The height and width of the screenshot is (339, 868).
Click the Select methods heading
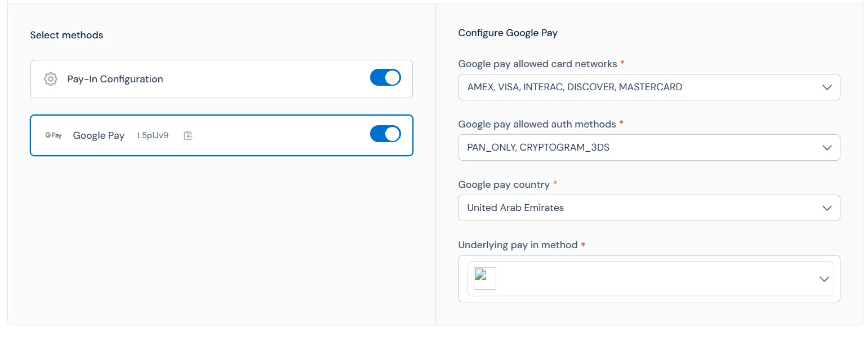[66, 35]
